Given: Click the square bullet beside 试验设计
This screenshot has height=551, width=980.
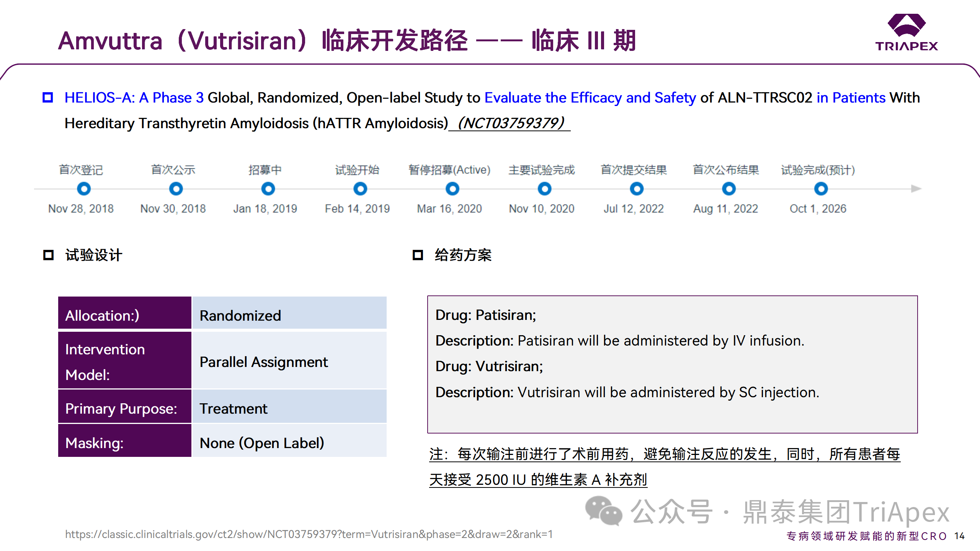Looking at the screenshot, I should (48, 255).
